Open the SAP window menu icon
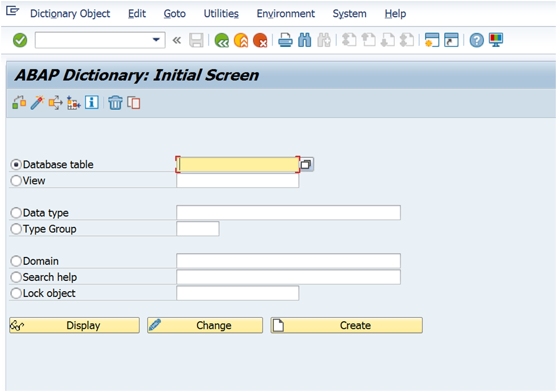Screen dimensions: 557x392 click(x=13, y=11)
